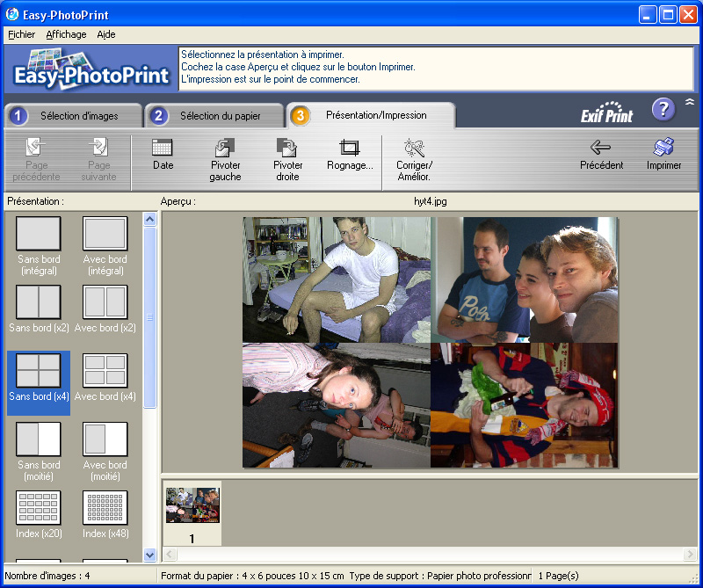Image resolution: width=703 pixels, height=588 pixels.
Task: Open the Aide menu
Action: coord(106,34)
